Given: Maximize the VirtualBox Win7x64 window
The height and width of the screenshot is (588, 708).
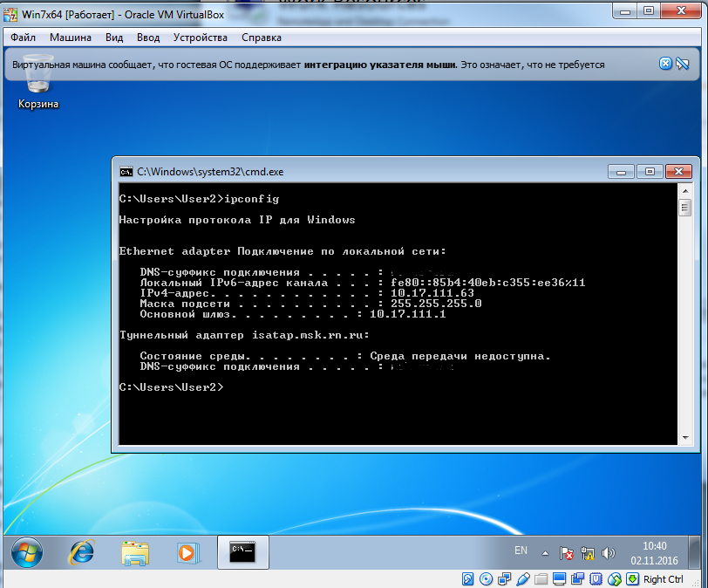Looking at the screenshot, I should [649, 10].
